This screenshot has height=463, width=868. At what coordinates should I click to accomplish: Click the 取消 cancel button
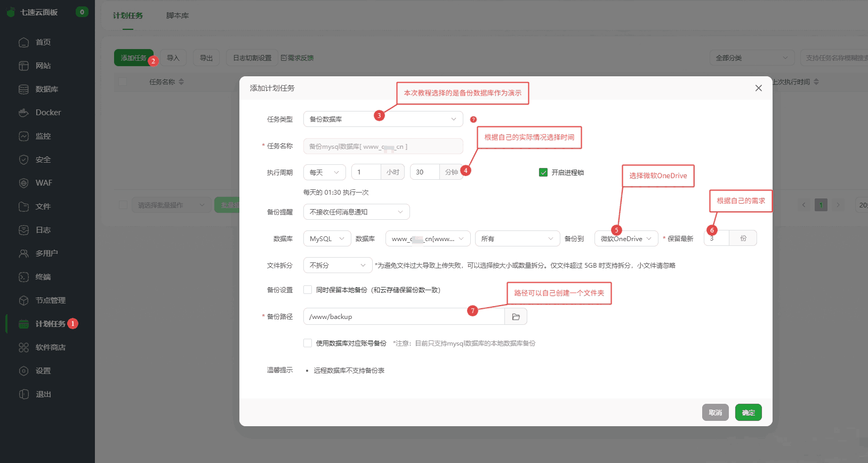coord(715,412)
